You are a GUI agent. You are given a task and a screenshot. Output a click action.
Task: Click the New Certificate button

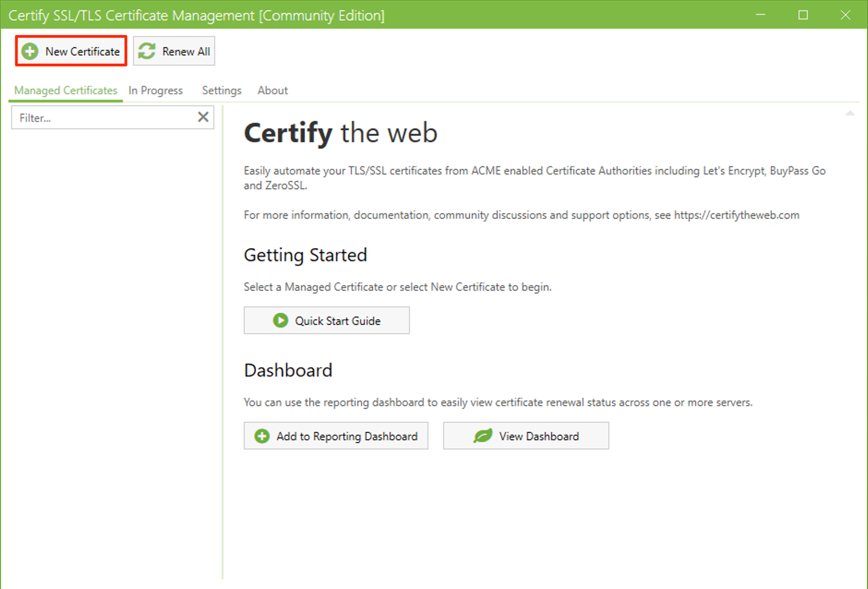coord(71,51)
